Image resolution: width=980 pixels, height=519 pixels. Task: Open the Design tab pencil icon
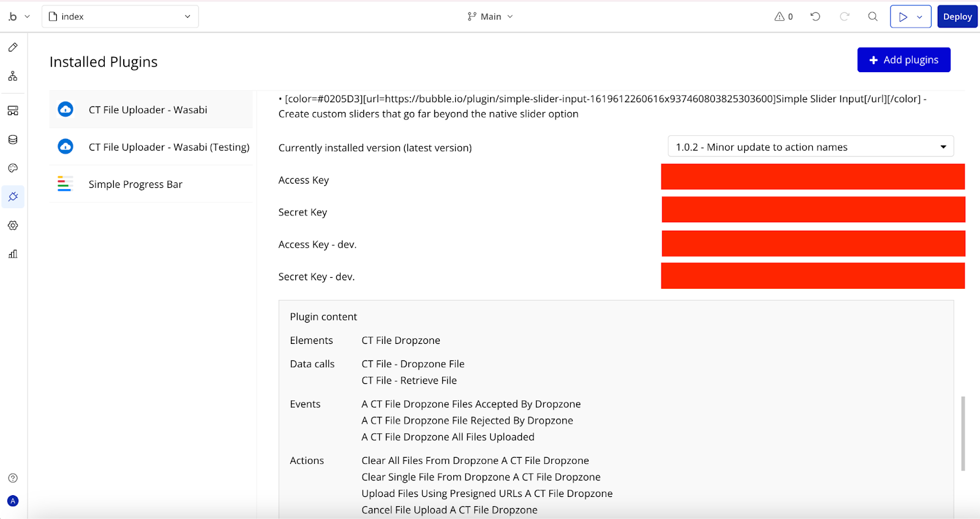coord(13,47)
